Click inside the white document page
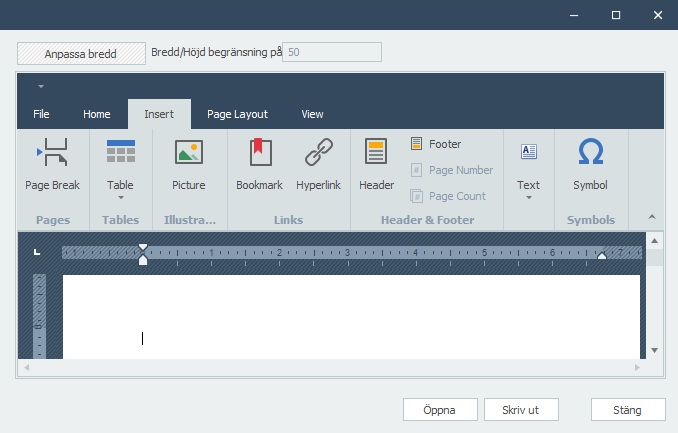Screen dimensions: 678x433 point(351,317)
